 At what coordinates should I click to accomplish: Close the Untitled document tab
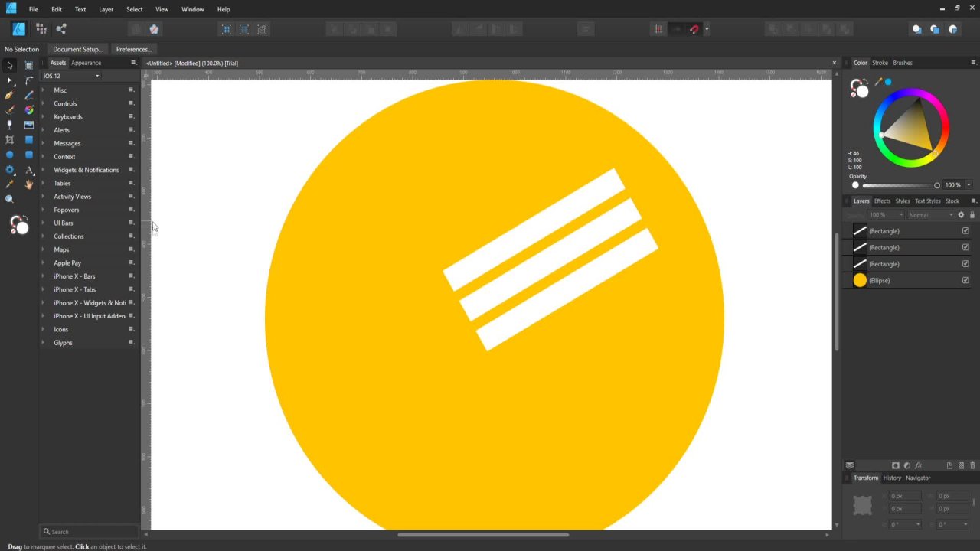coord(834,63)
